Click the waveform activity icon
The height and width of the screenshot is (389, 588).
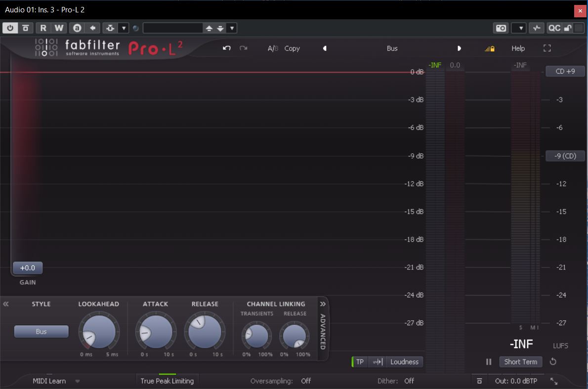pyautogui.click(x=537, y=28)
